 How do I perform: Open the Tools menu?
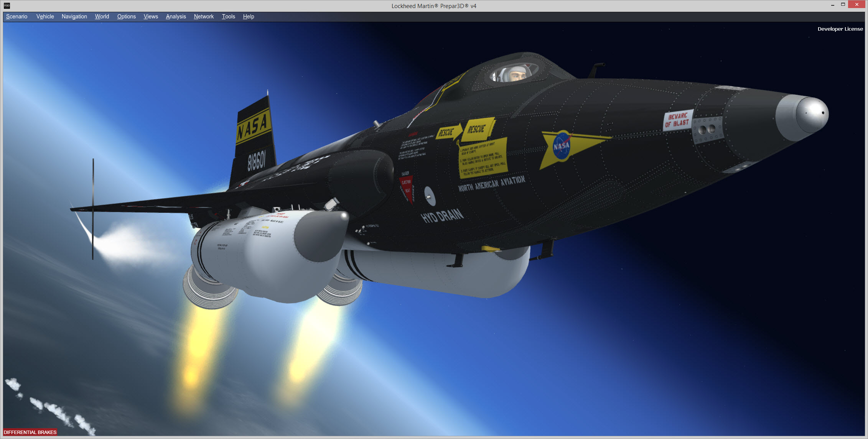[x=228, y=16]
